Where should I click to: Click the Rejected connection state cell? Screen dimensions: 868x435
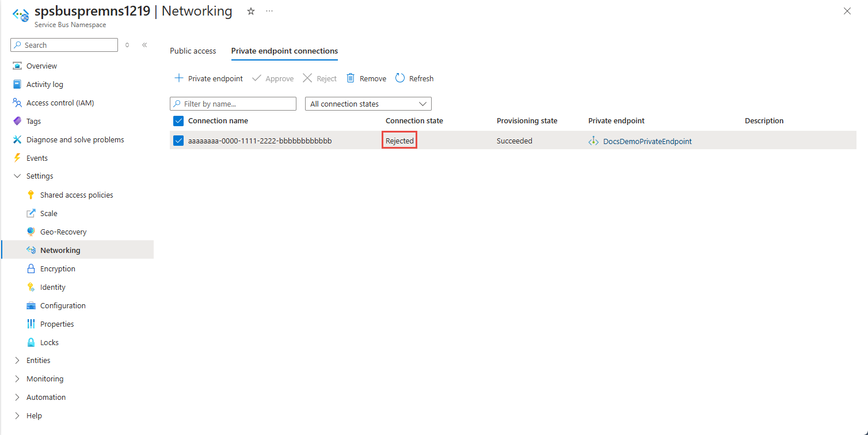click(399, 141)
